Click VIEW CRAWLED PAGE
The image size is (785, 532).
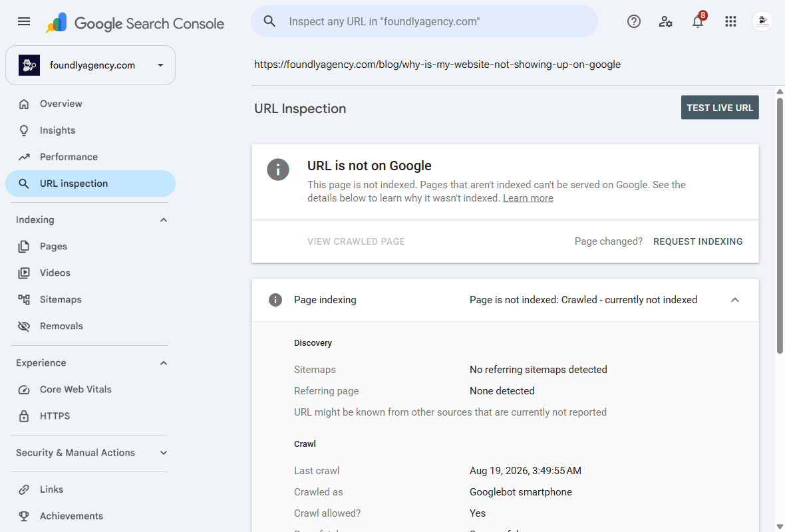click(x=356, y=241)
